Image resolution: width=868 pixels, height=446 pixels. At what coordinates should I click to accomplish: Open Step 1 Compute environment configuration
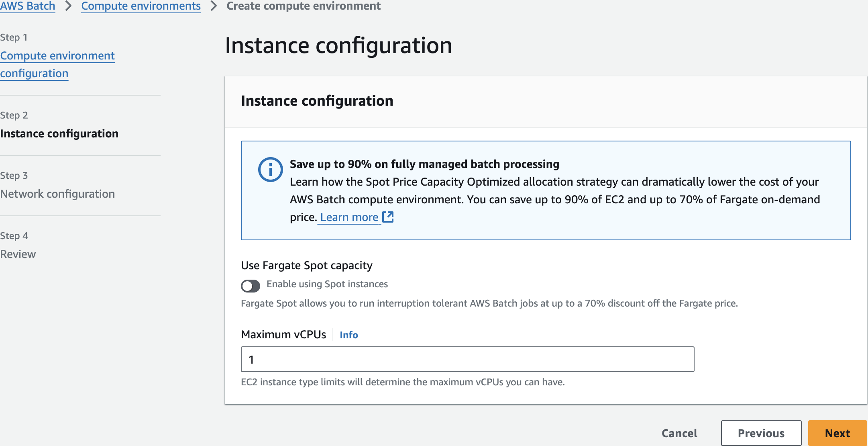click(57, 64)
